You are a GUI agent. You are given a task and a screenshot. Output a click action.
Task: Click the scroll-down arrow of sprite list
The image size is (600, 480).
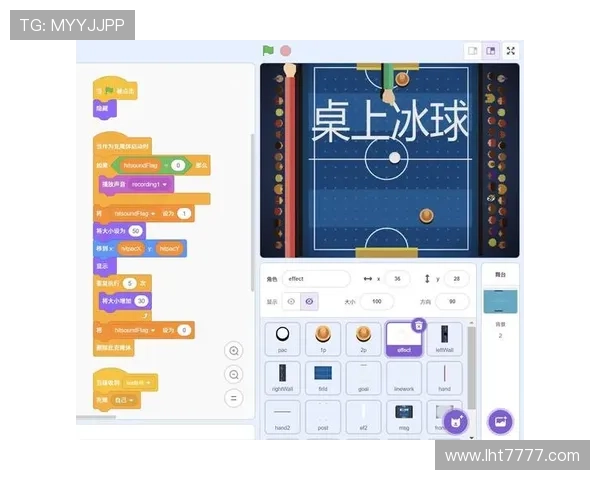pos(471,437)
